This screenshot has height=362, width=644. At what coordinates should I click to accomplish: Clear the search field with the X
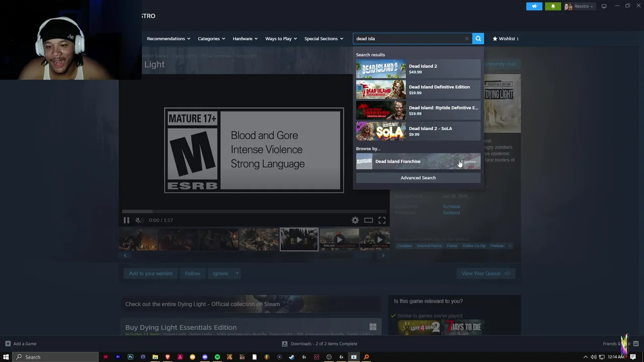[x=466, y=38]
